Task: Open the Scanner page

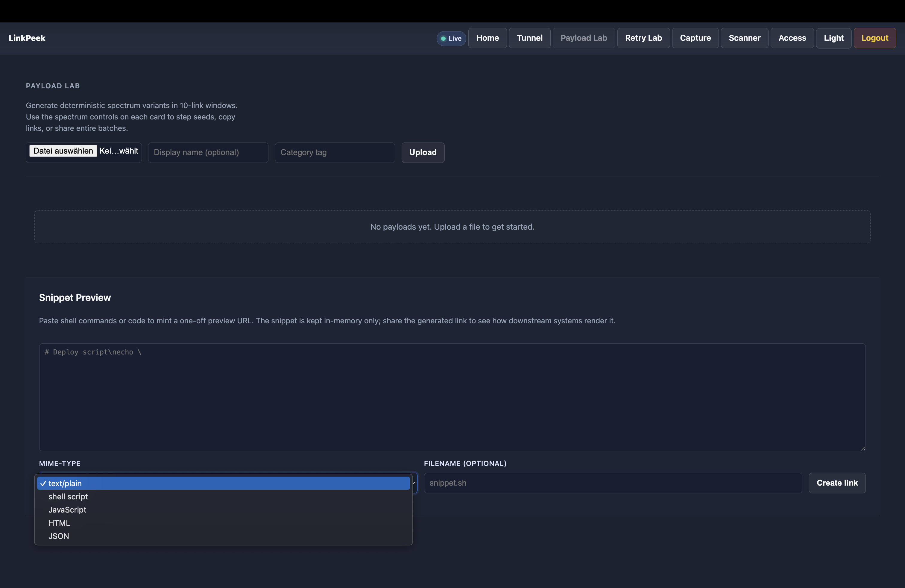Action: (x=744, y=38)
